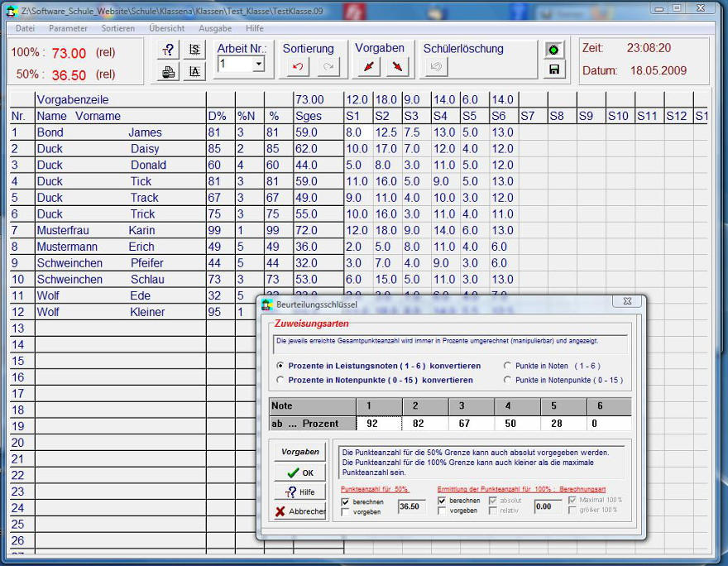Click the green circle icon beside Zeit
This screenshot has height=566, width=728.
tap(553, 50)
